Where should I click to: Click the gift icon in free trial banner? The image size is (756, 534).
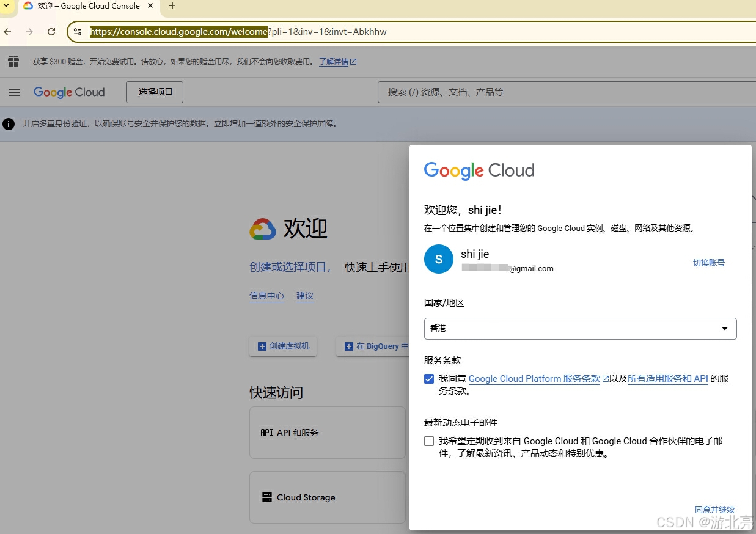point(13,61)
